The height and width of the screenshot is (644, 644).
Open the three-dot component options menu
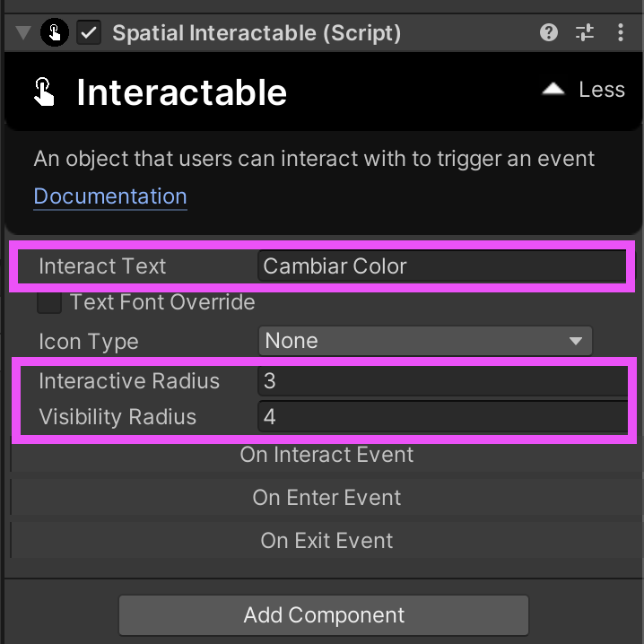(620, 32)
